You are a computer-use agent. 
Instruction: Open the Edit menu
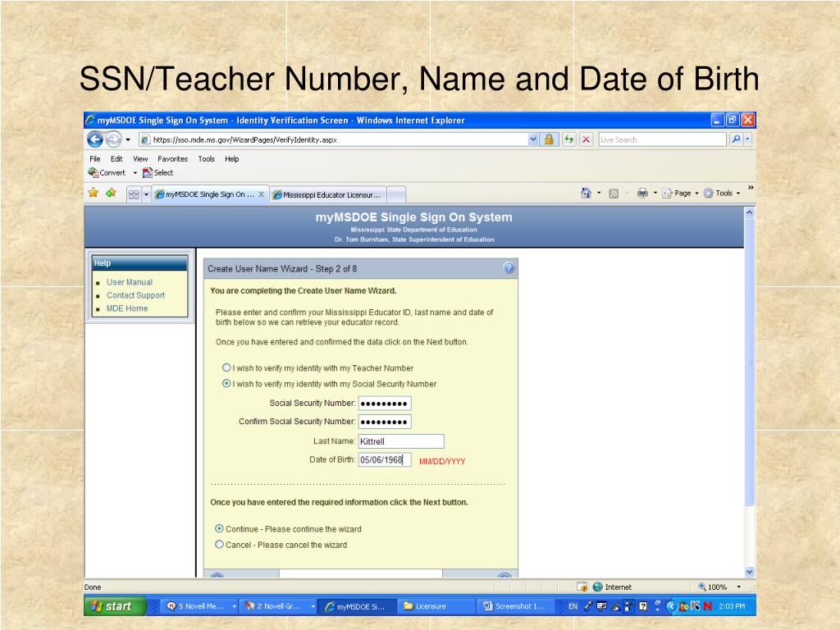point(116,159)
